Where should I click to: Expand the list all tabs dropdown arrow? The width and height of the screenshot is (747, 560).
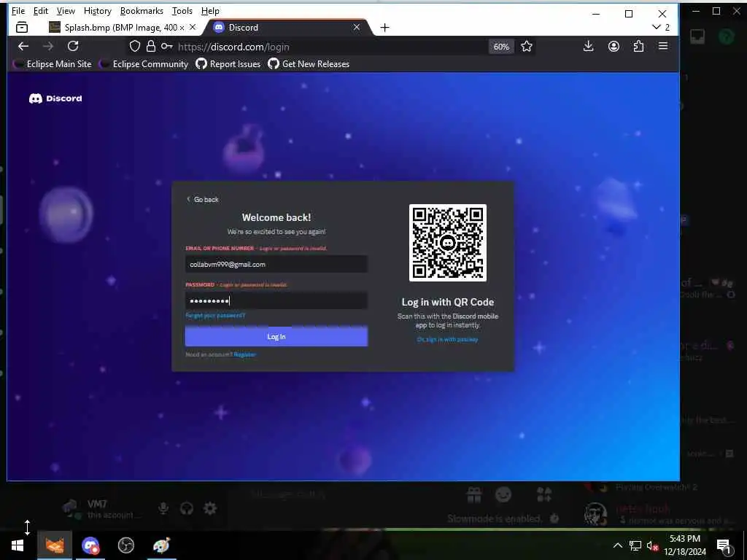click(657, 28)
